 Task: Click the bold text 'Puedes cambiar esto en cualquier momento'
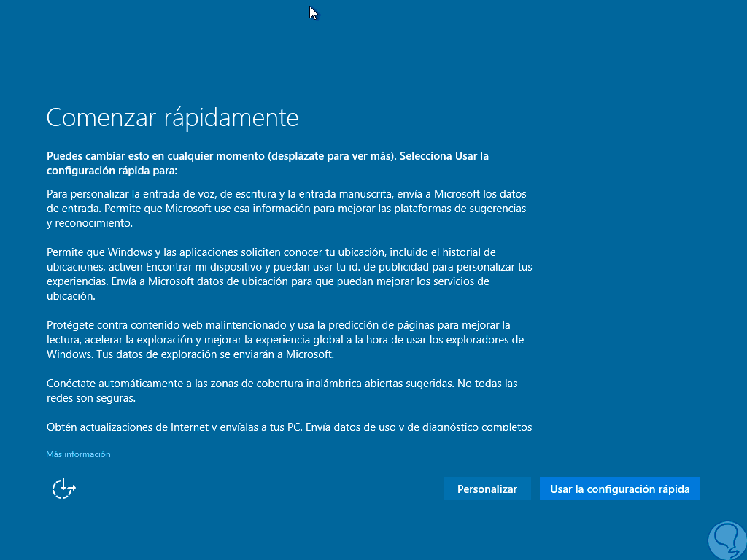click(x=155, y=156)
